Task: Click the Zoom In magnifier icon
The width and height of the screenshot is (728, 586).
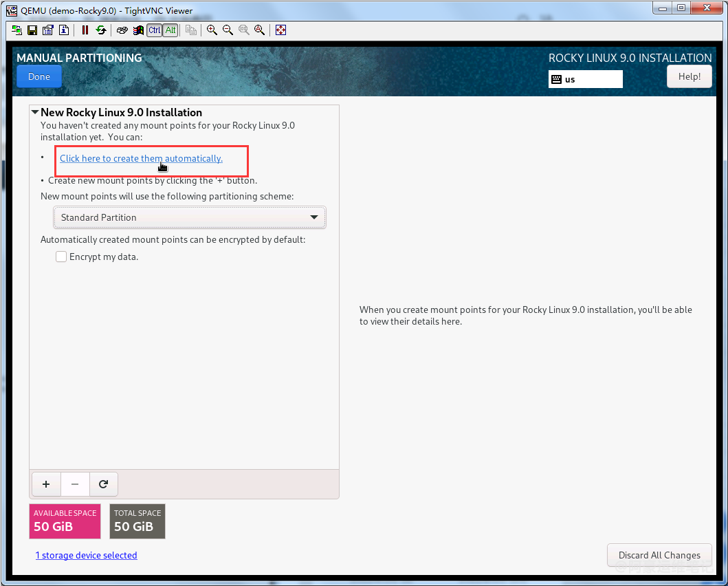Action: coord(212,30)
